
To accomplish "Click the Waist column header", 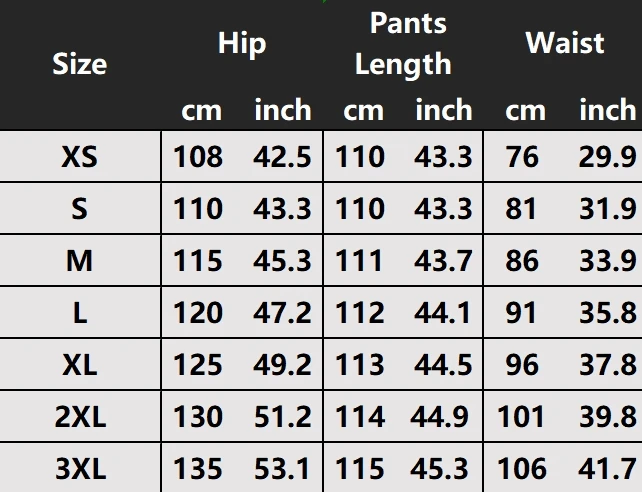I will click(x=565, y=43).
